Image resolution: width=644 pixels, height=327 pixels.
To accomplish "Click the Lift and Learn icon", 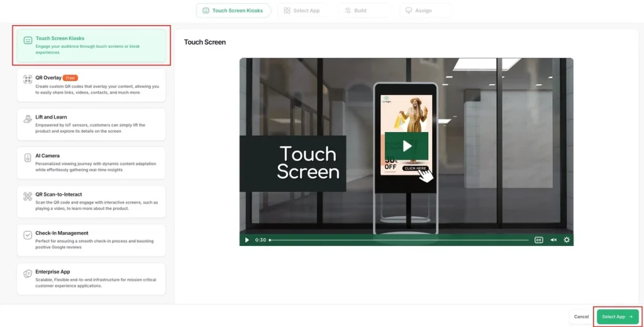I will pos(28,118).
